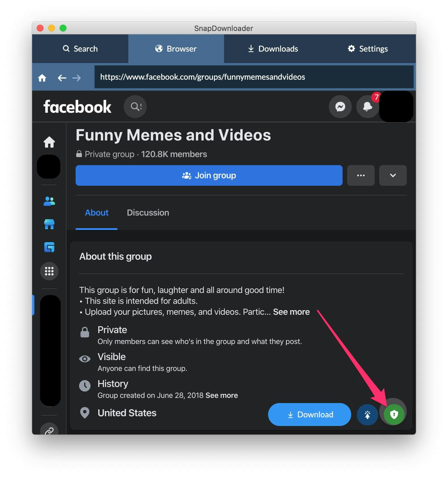Click the 120.8K members text
Viewport: 448px width, 477px height.
[174, 154]
